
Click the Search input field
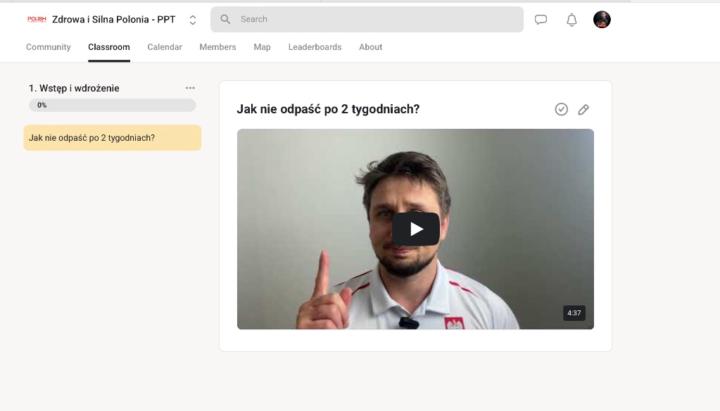coord(367,19)
